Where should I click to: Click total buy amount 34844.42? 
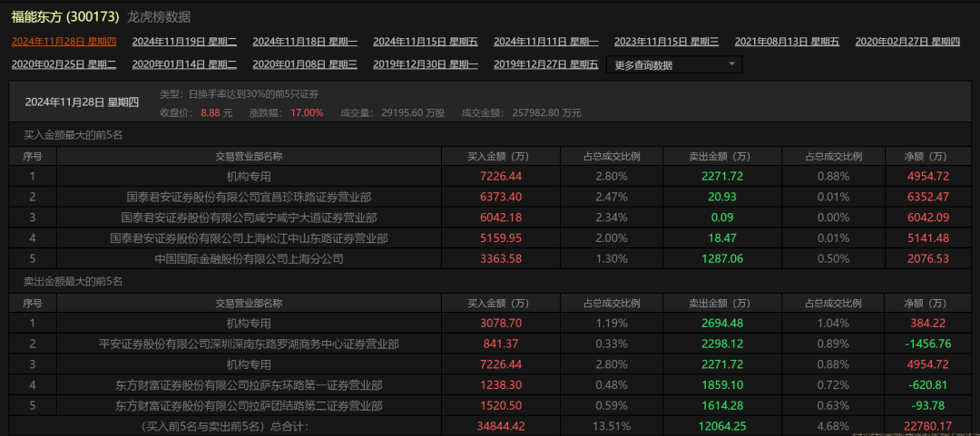tap(501, 427)
